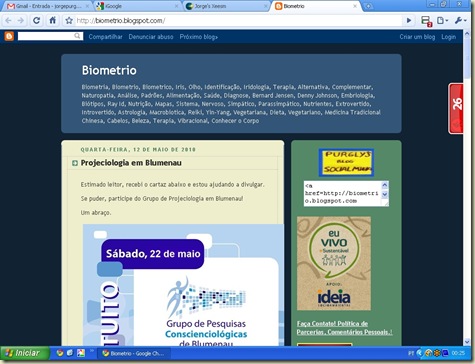Open the Chrome wrench settings menu

coord(460,21)
